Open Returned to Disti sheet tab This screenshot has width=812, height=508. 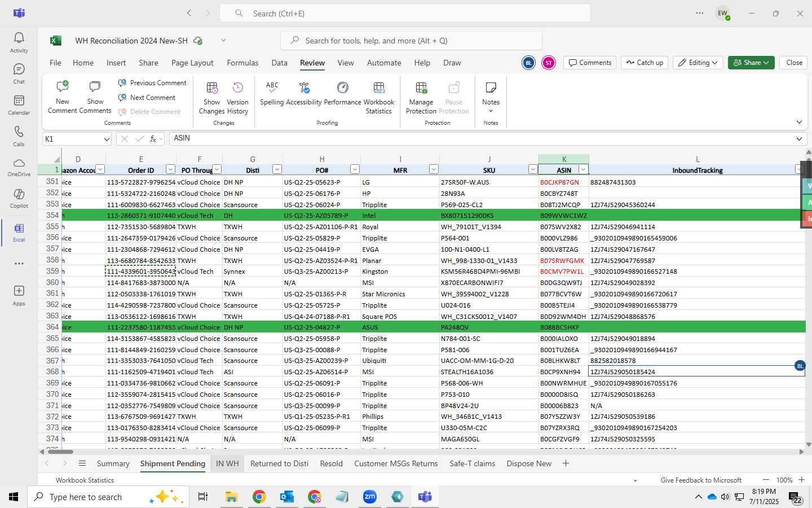click(x=279, y=463)
